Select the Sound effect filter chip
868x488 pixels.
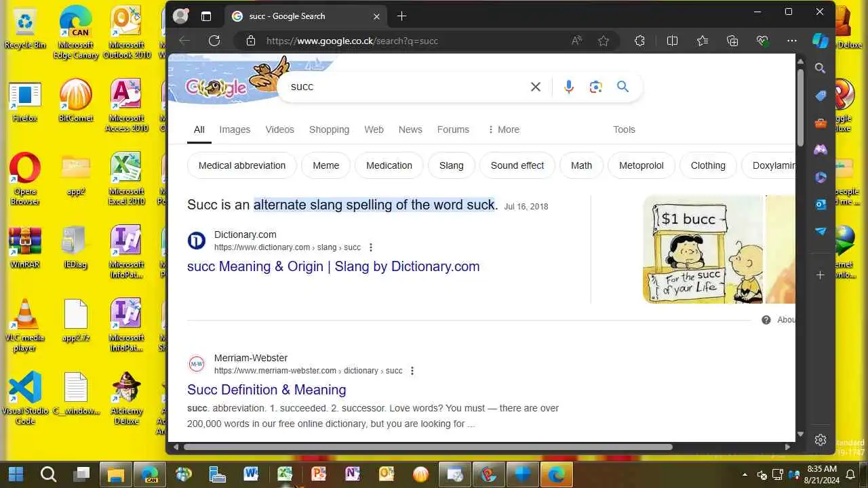(x=517, y=165)
